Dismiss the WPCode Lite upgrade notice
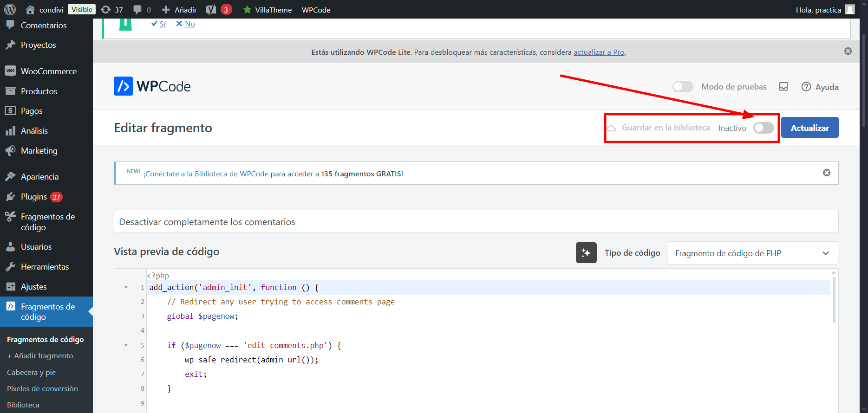 point(848,51)
